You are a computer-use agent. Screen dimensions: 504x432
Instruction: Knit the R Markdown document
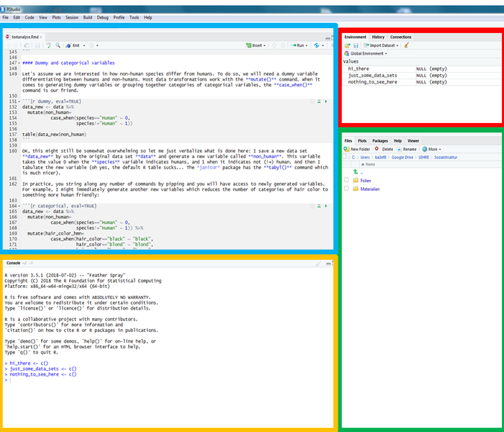tap(73, 45)
